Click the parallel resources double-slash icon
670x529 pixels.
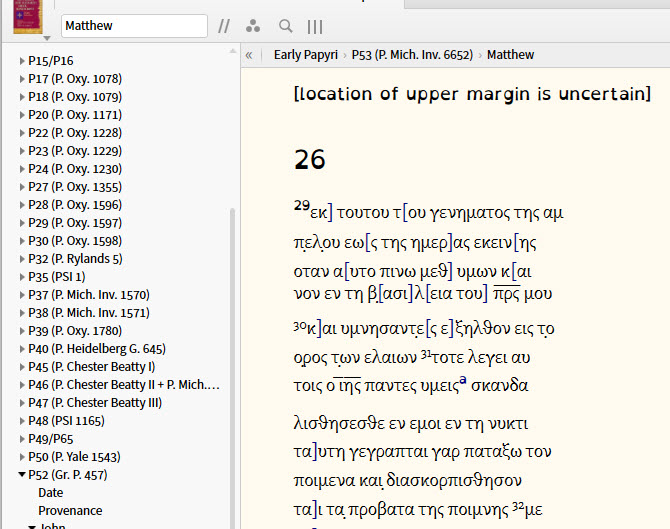click(224, 26)
